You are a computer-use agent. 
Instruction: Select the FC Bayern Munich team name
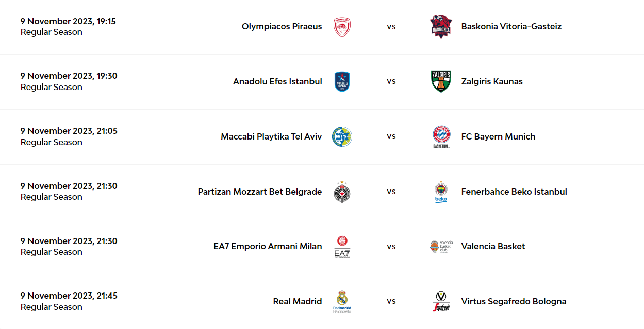pos(498,136)
